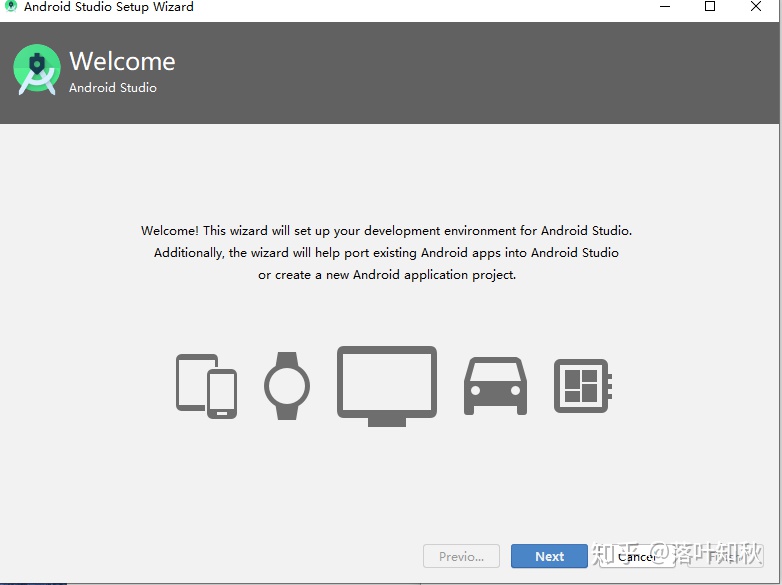Click the Next button
This screenshot has height=585, width=782.
[549, 556]
